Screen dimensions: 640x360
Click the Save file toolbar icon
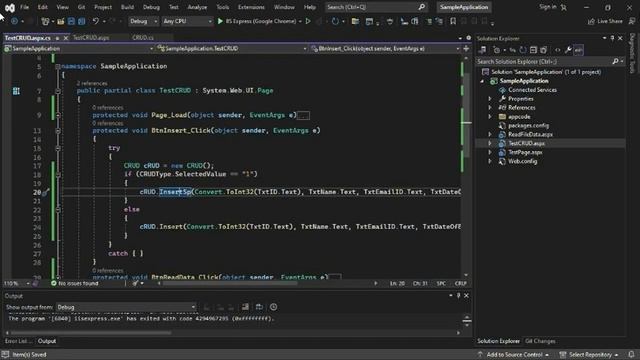(x=71, y=21)
